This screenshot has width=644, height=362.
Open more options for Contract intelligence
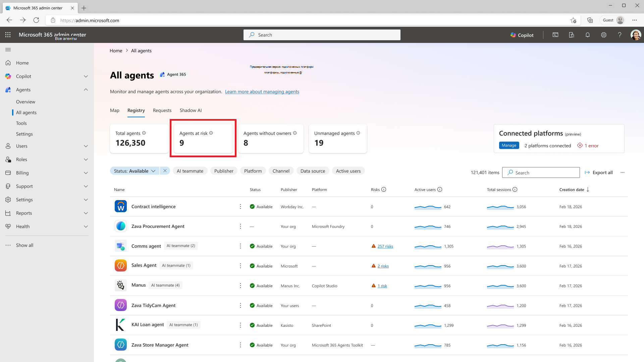pos(240,206)
